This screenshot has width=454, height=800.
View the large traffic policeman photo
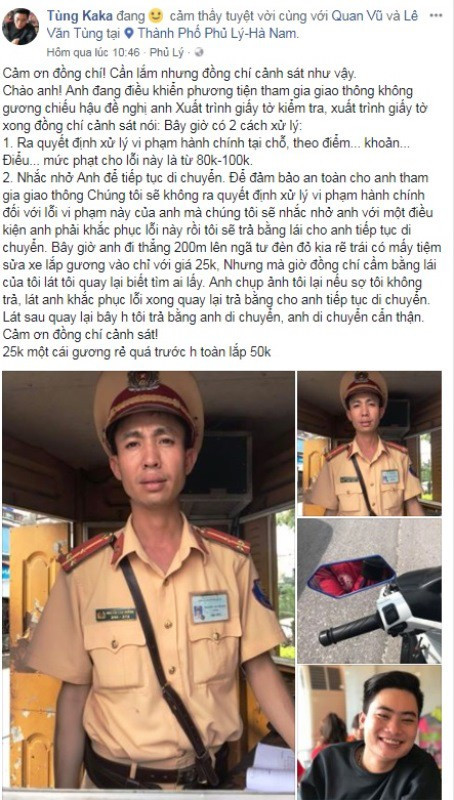point(148,582)
